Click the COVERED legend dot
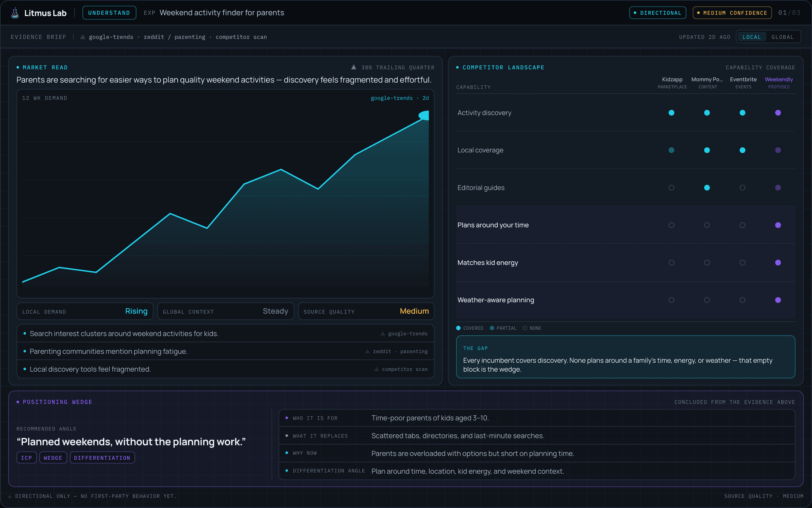Screen dimensions: 812x508 point(458,328)
